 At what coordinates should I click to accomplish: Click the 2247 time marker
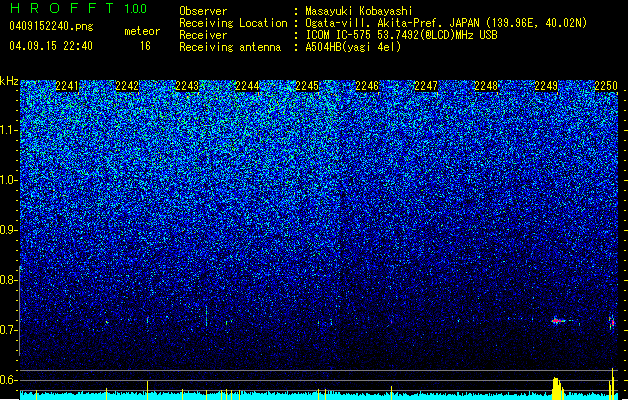(426, 86)
